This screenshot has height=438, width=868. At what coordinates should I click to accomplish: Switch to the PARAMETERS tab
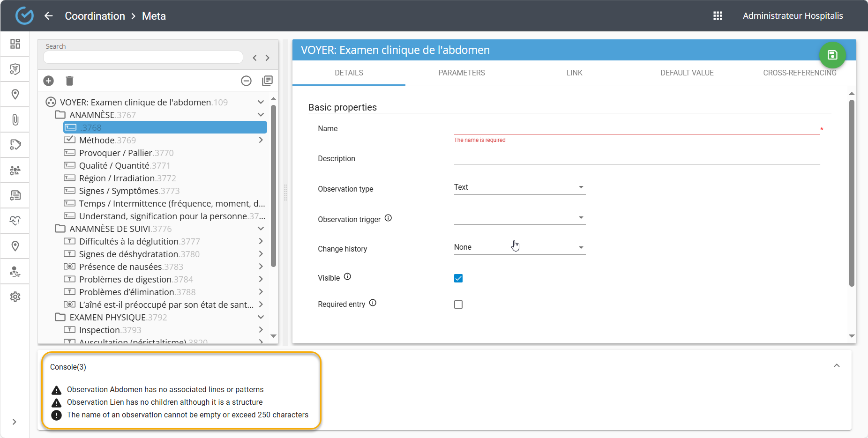(462, 73)
